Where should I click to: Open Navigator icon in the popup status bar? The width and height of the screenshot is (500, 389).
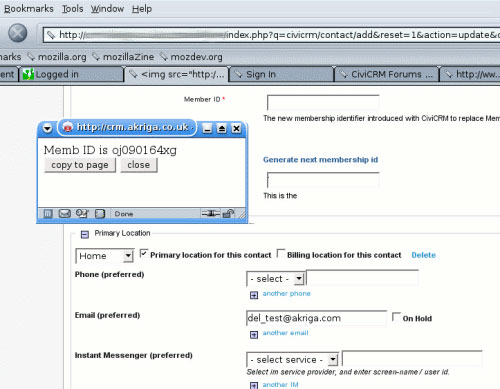coord(48,214)
